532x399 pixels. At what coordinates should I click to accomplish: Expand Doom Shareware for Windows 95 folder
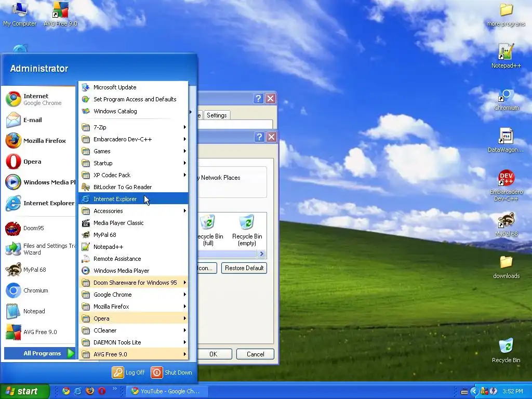(134, 282)
